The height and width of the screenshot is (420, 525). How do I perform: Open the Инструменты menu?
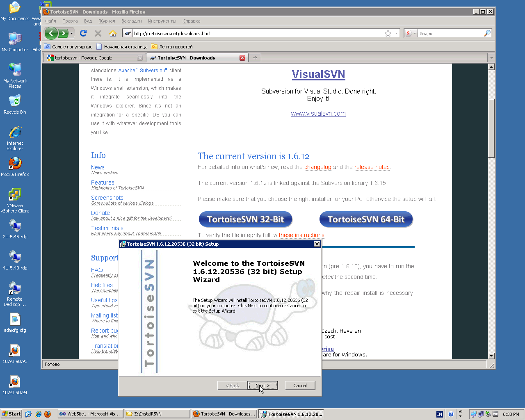(162, 21)
